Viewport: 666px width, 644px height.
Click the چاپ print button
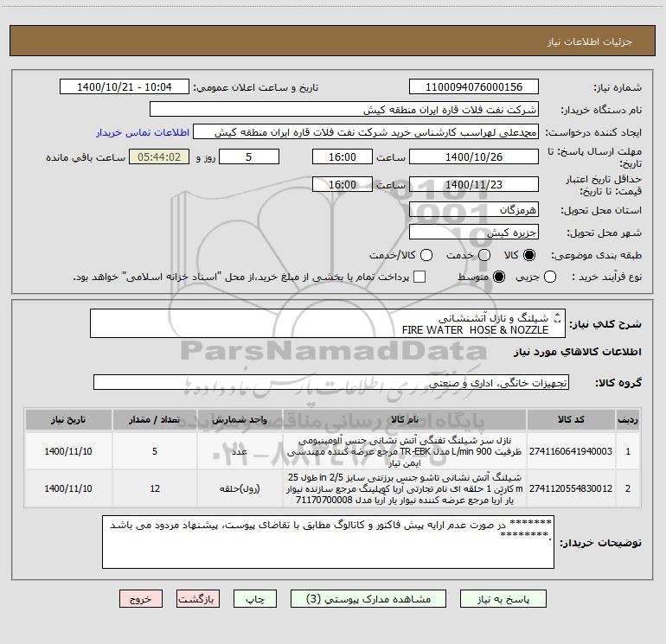coord(255,598)
